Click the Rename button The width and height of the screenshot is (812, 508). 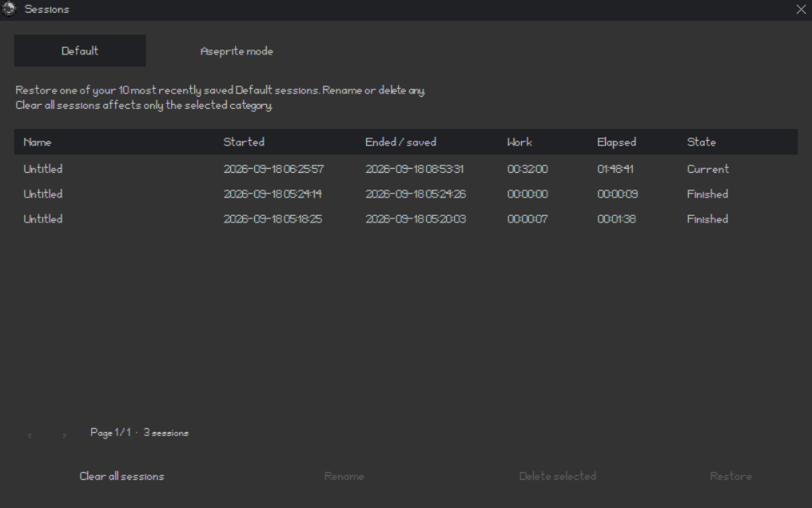(x=344, y=476)
